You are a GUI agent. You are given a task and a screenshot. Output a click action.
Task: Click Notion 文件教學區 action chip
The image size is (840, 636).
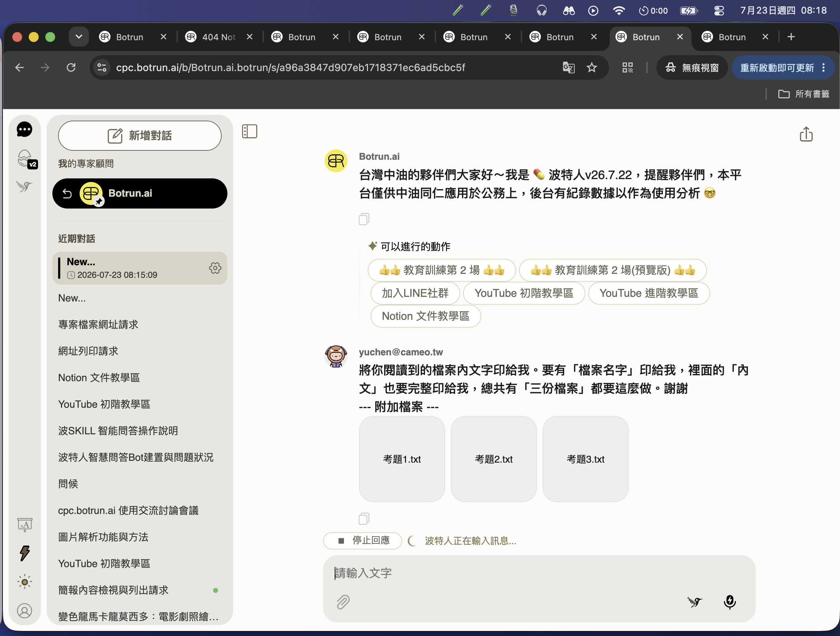(425, 316)
